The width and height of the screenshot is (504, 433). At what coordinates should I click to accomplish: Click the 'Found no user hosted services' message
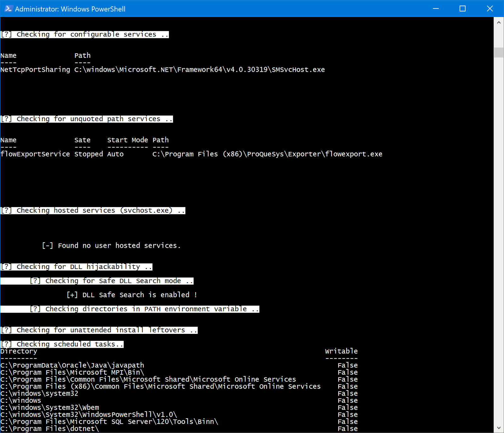click(x=111, y=245)
